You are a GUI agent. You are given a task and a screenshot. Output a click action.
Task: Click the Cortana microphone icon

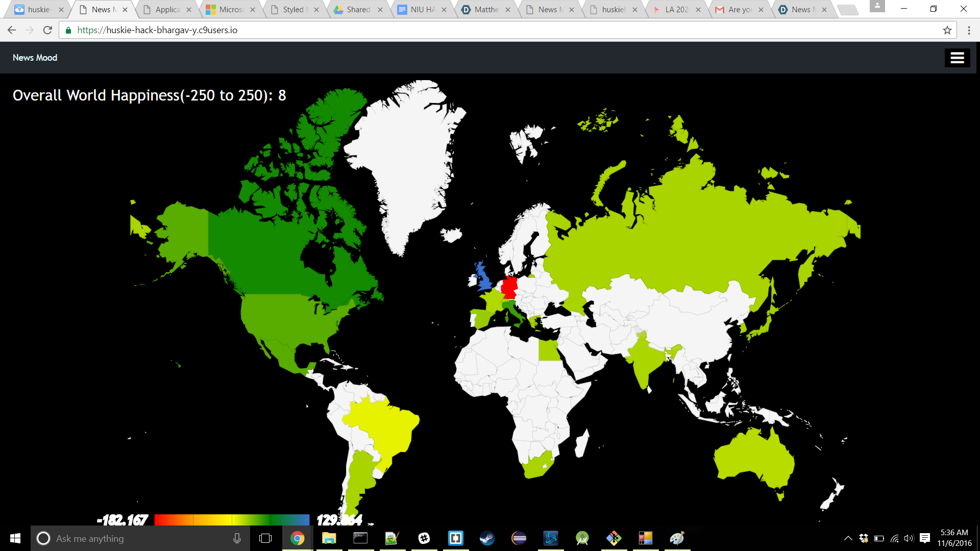click(x=237, y=538)
